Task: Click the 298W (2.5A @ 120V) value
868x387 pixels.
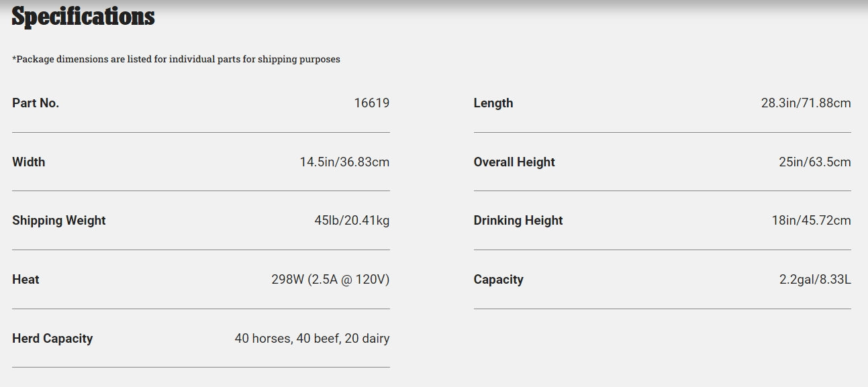Action: coord(330,280)
